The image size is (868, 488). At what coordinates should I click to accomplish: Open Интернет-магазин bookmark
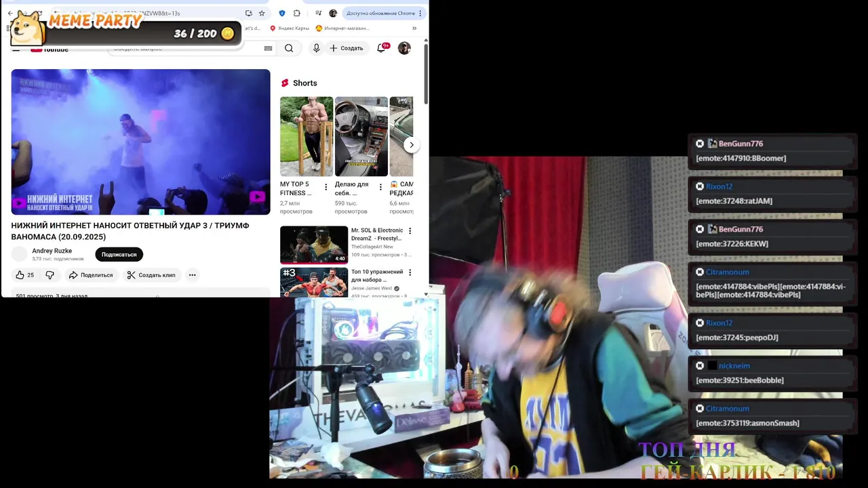point(342,28)
